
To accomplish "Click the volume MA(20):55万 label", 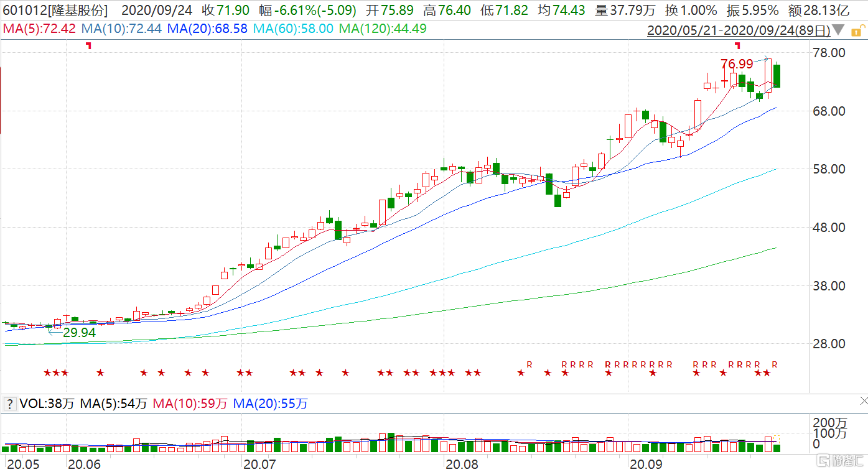I will pos(270,404).
